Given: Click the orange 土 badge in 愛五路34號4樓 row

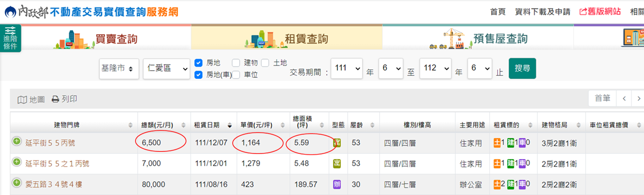Looking at the screenshot, I should 497,184.
